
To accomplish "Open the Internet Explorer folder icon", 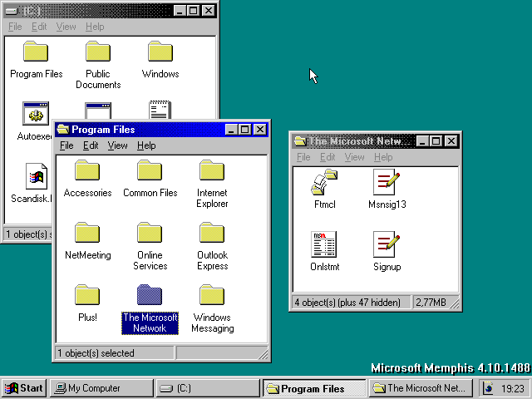I will (212, 170).
